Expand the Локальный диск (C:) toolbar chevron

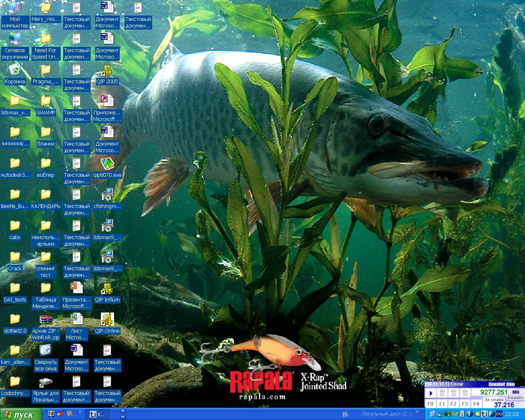point(417,411)
